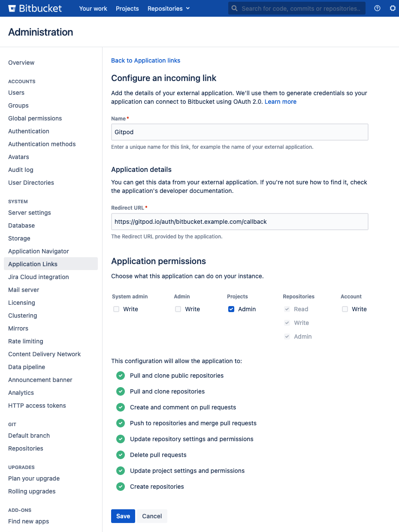Click the green check beside 'Update repository settings and permissions'
The image size is (399, 532).
[x=120, y=439]
